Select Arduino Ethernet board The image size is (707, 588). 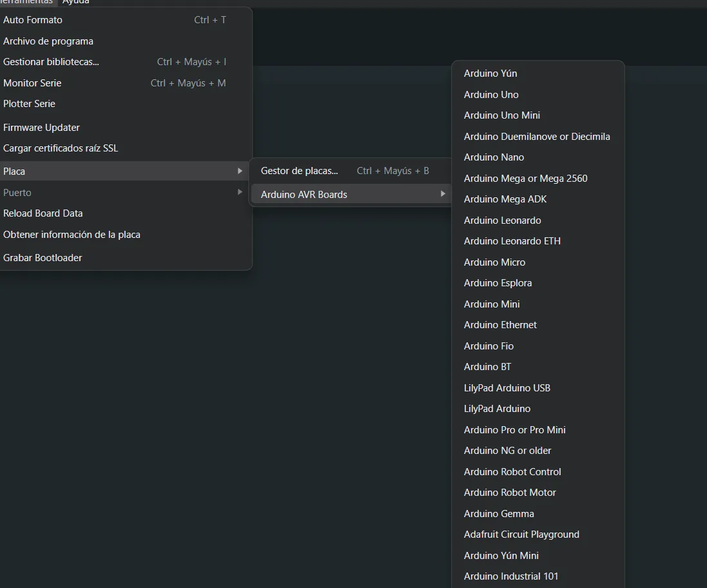[x=538, y=325]
